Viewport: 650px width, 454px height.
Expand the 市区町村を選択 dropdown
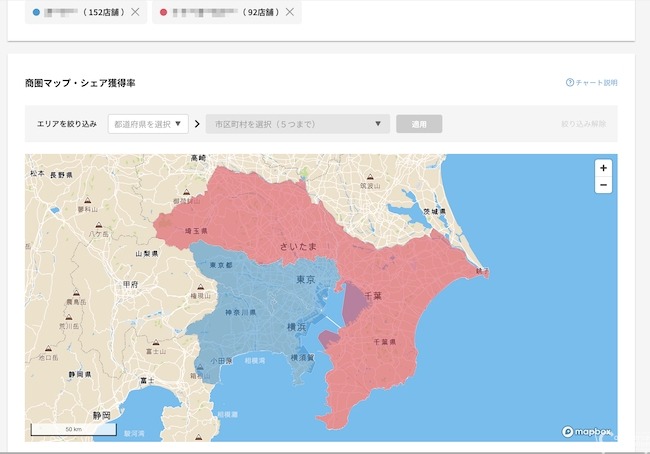pos(297,124)
